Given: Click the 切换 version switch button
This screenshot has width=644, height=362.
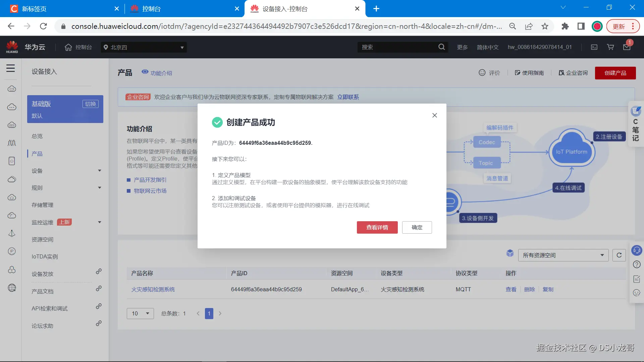Looking at the screenshot, I should 90,104.
